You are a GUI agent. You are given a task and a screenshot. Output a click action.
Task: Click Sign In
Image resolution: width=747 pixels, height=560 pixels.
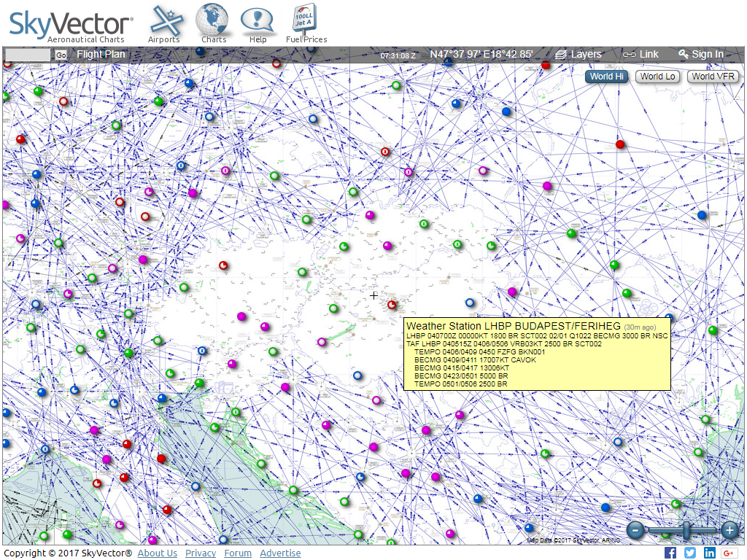(700, 54)
